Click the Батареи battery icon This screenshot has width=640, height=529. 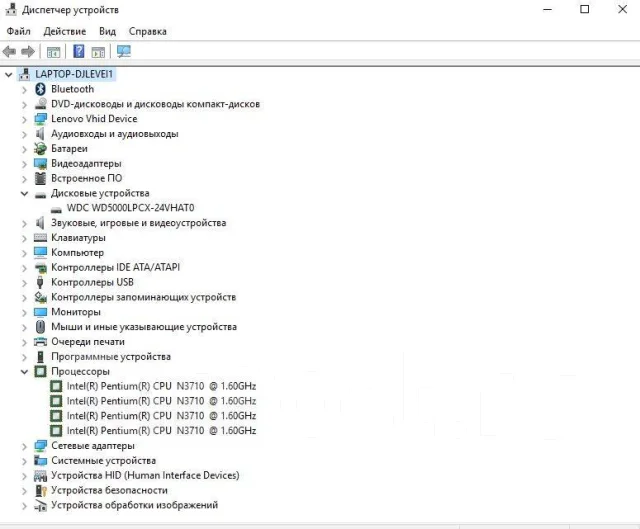click(x=40, y=149)
